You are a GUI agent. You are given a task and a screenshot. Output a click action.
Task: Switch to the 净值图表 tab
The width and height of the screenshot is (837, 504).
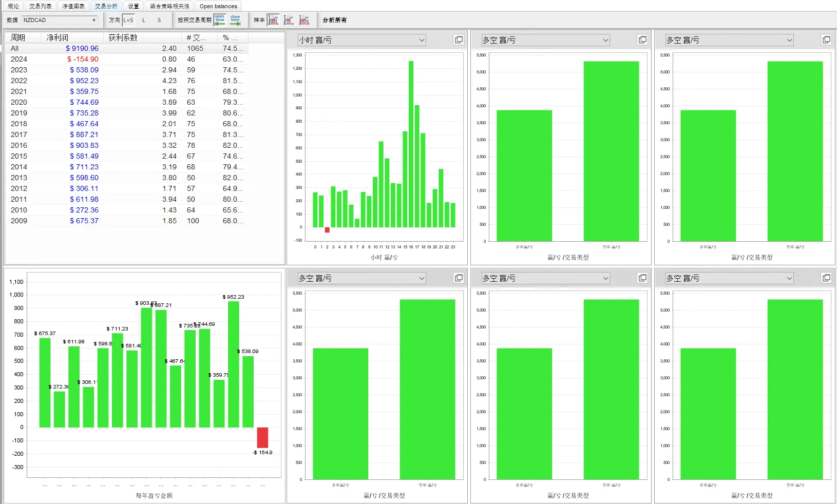[x=73, y=6]
